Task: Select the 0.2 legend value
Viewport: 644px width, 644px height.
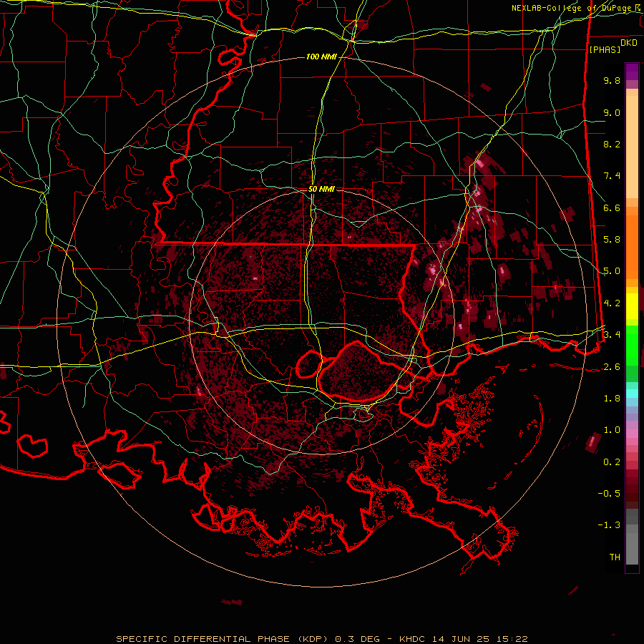Action: click(x=612, y=462)
